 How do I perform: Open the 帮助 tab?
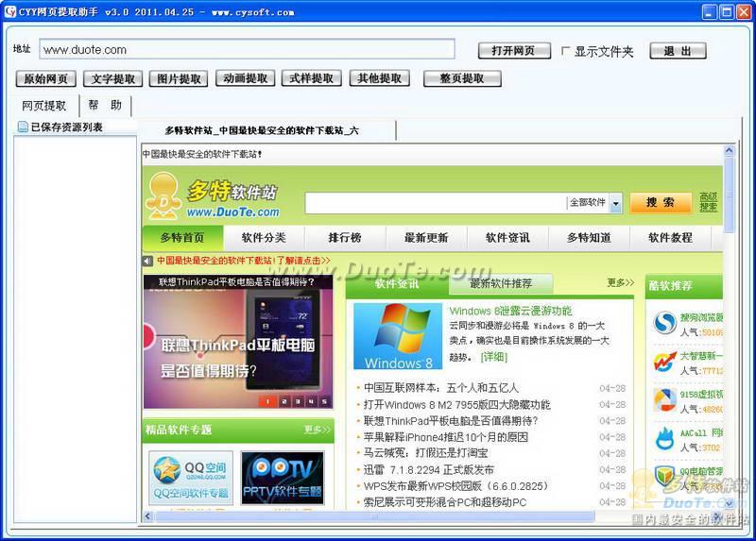click(105, 105)
